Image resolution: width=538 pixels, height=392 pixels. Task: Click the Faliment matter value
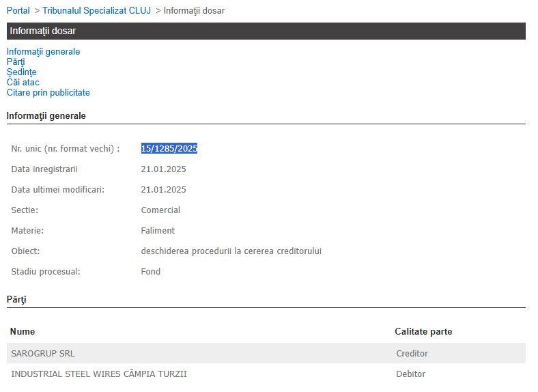(x=158, y=231)
